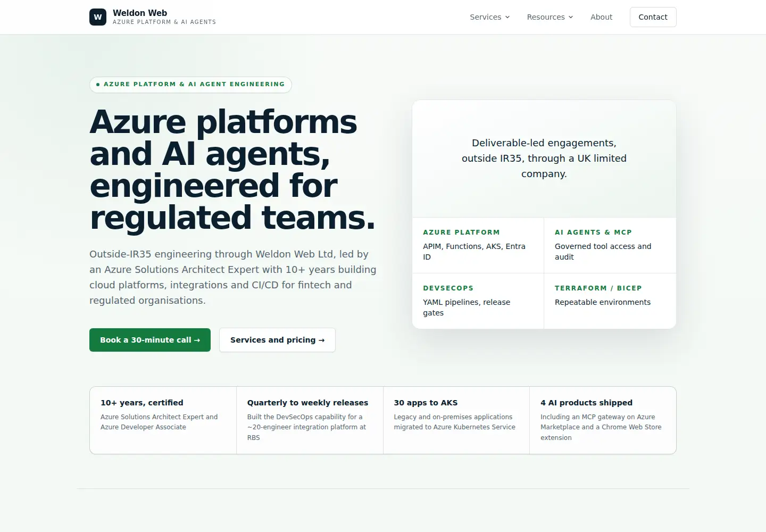Select the Weldon Web brand name

140,13
